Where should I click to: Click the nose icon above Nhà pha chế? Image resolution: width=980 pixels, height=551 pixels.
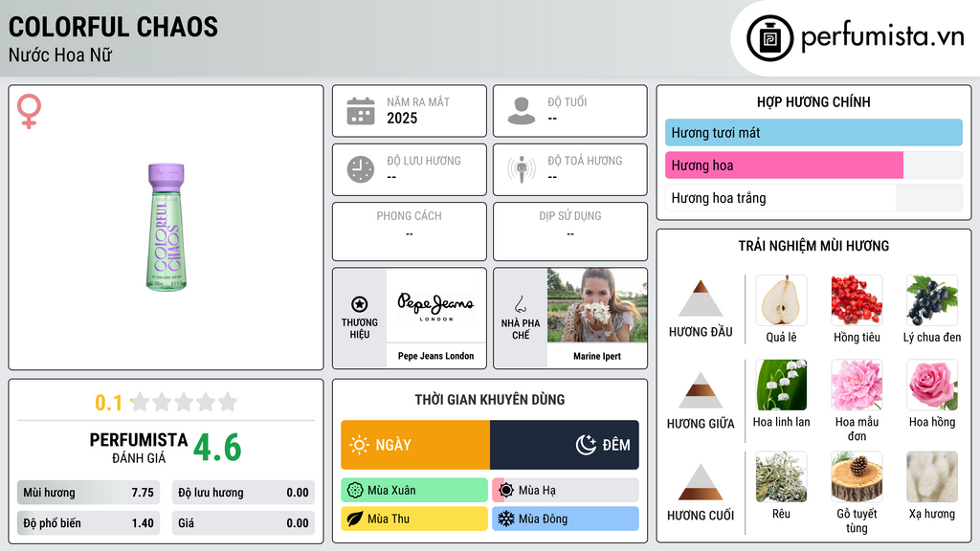520,304
